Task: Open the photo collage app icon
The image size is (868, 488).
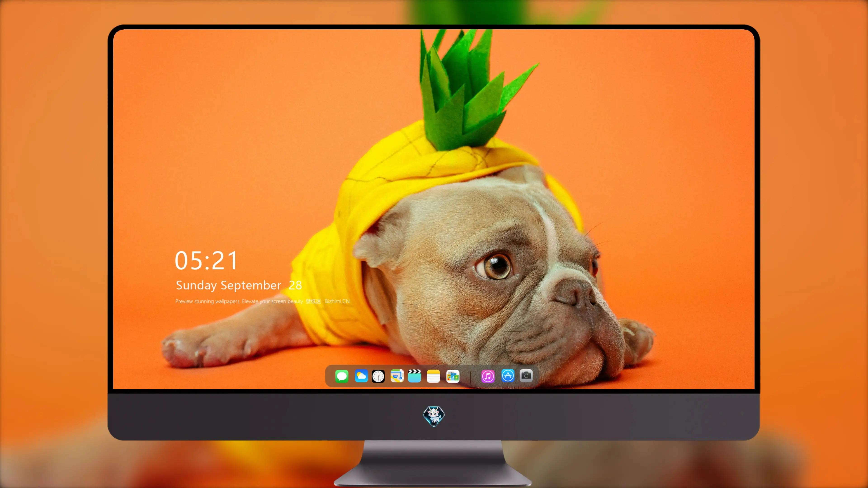Action: pyautogui.click(x=453, y=376)
